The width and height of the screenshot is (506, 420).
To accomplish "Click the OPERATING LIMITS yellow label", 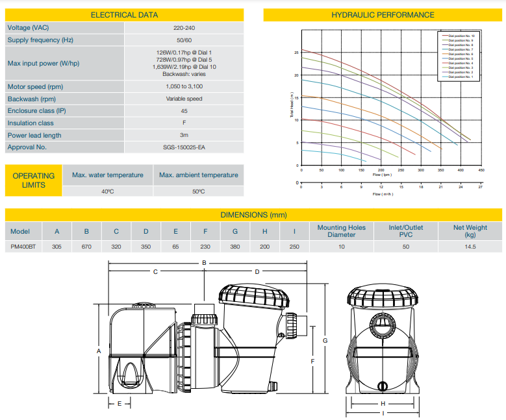I will [x=34, y=180].
